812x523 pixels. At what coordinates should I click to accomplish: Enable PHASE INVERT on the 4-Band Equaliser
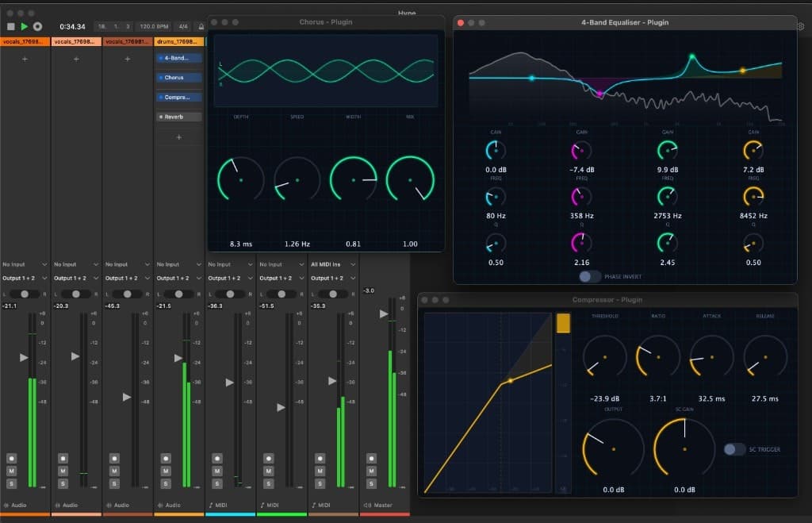click(588, 276)
